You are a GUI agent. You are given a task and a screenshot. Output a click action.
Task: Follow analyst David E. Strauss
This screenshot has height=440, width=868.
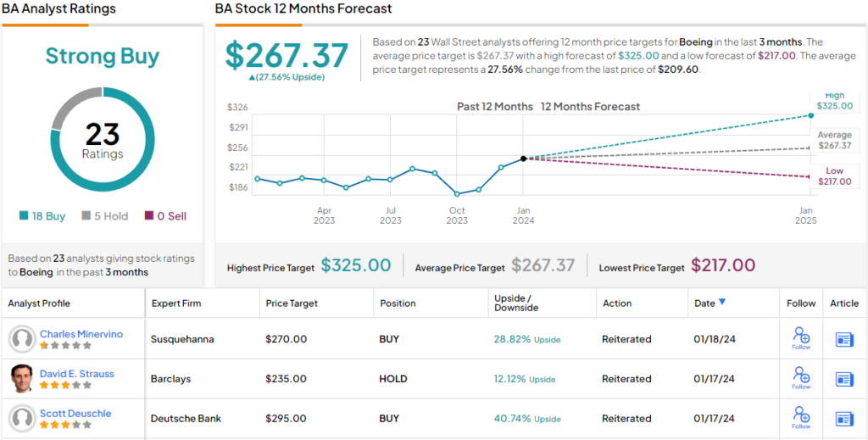coord(801,378)
